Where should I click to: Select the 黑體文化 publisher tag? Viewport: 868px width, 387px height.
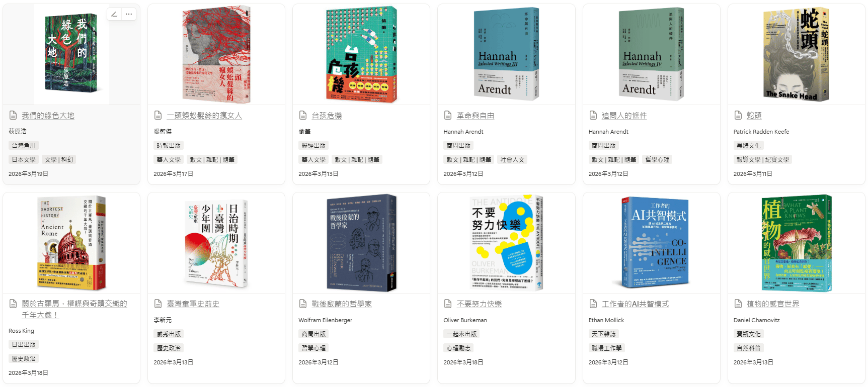[x=749, y=145]
